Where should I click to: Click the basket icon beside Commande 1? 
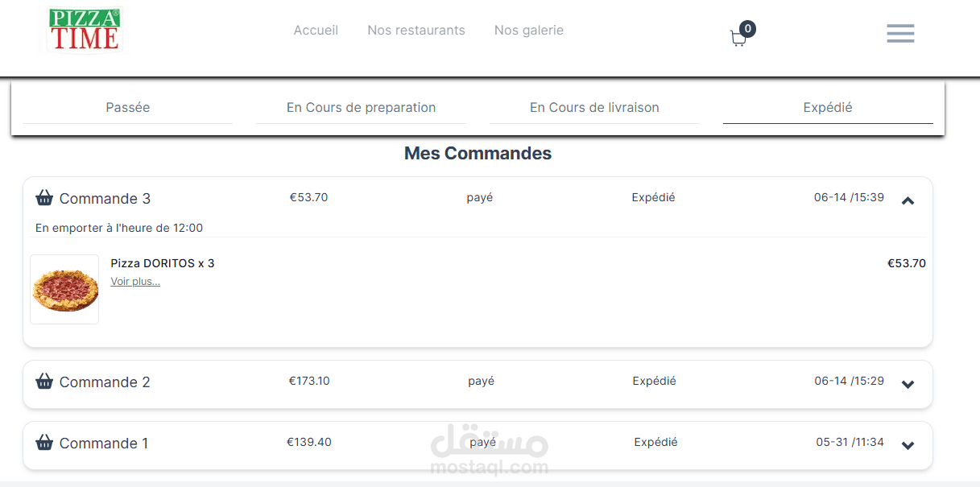pos(45,443)
